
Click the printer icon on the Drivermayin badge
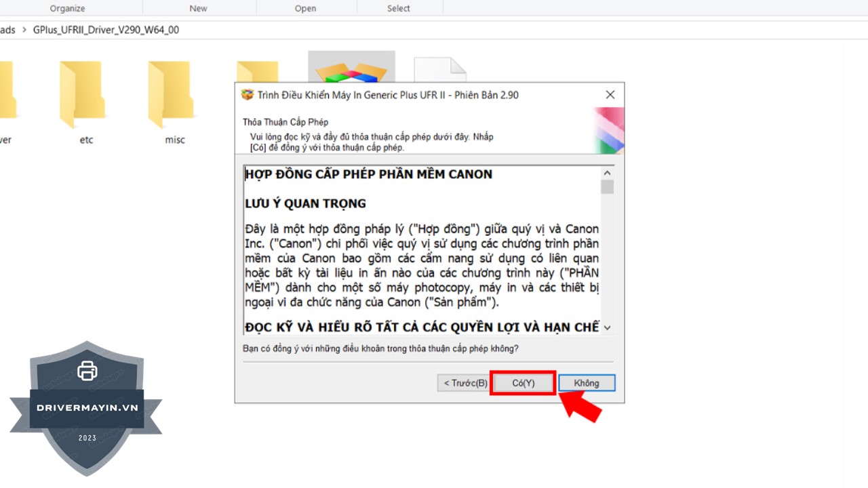click(x=87, y=371)
